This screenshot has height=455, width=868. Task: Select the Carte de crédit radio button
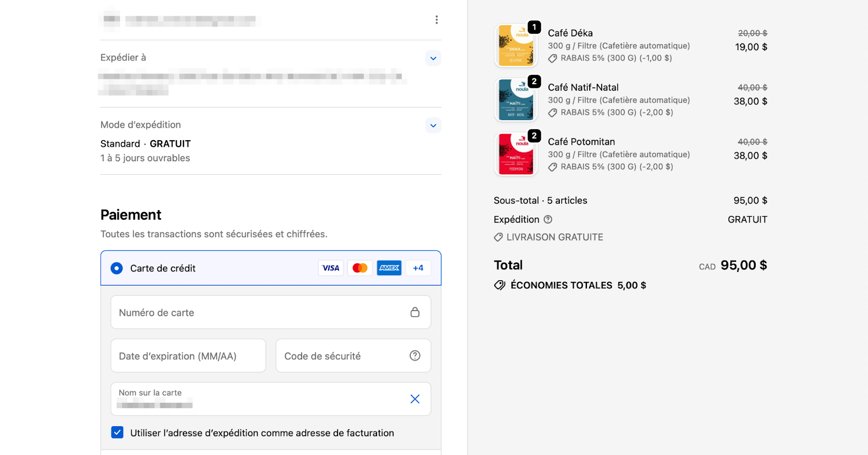[117, 268]
